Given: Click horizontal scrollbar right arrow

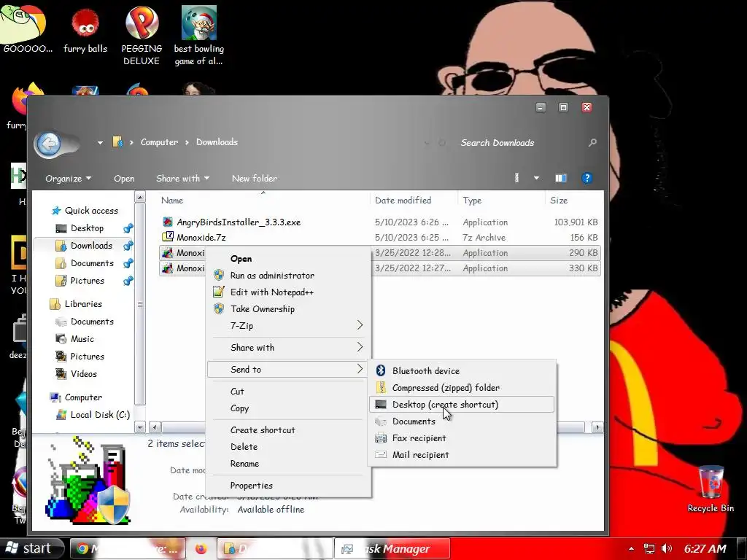Looking at the screenshot, I should click(x=597, y=427).
